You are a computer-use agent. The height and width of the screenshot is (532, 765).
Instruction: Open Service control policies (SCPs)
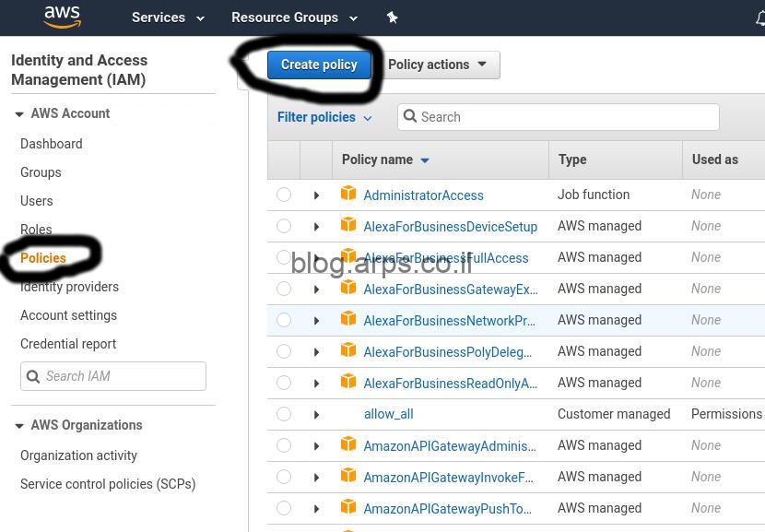108,484
